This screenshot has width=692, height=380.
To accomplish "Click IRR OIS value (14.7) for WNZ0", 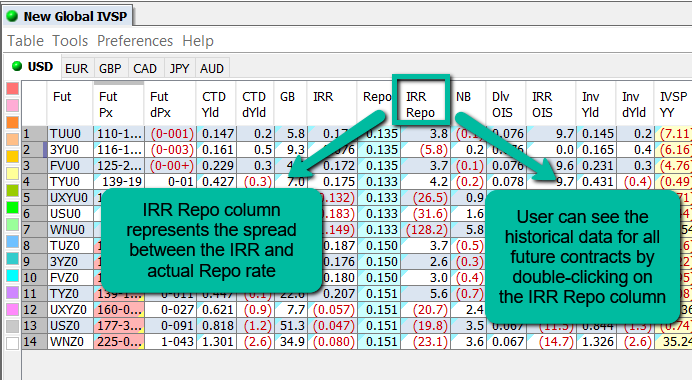I will click(x=551, y=342).
